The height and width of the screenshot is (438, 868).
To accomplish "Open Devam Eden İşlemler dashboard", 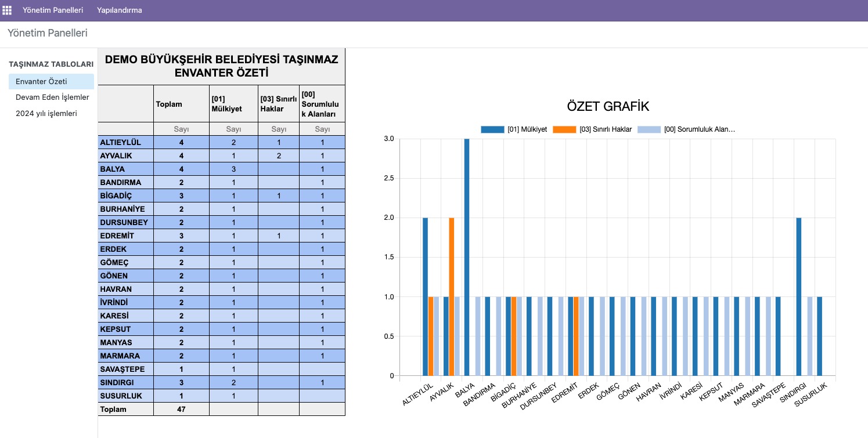I will [52, 97].
